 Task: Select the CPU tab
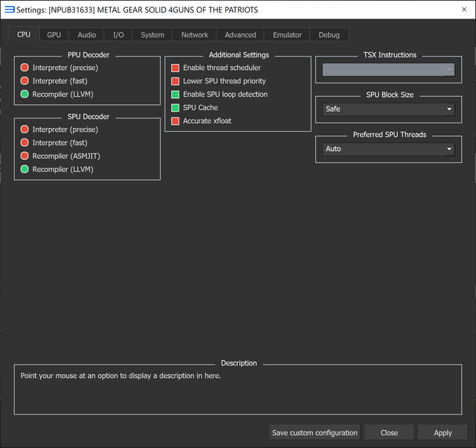24,34
